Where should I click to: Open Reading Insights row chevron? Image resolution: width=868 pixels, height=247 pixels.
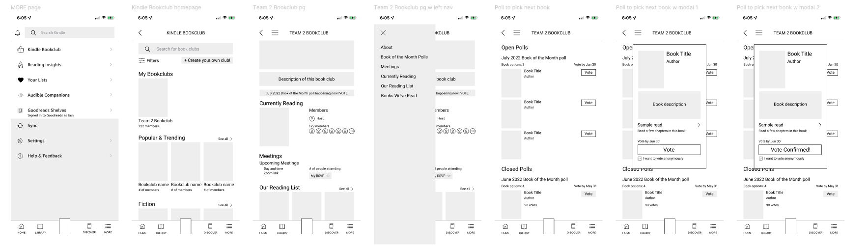click(111, 65)
